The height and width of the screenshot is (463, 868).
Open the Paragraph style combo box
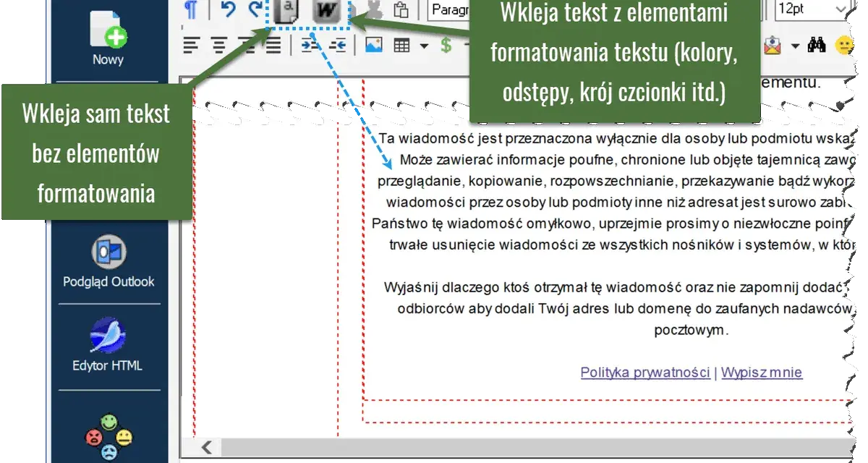(448, 9)
